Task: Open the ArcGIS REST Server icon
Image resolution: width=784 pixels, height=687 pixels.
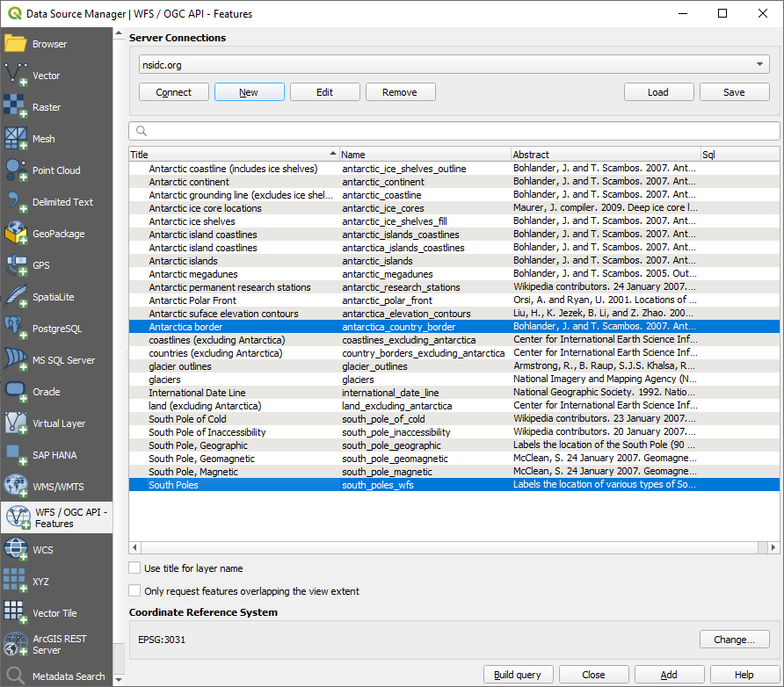Action: coord(16,644)
